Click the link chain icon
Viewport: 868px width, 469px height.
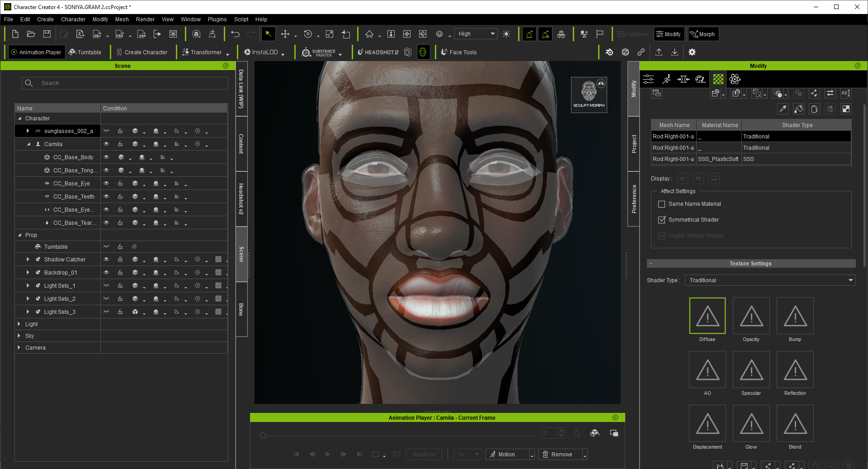click(641, 52)
